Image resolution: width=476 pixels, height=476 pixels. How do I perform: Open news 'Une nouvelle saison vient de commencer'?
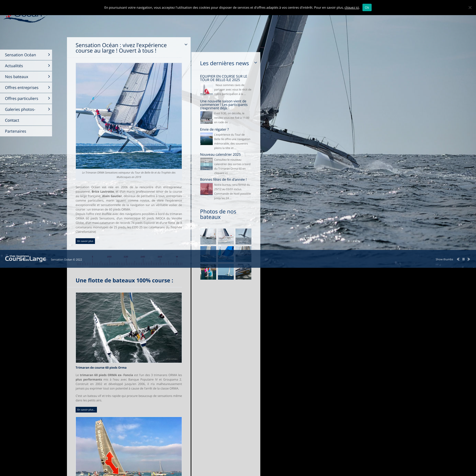tap(224, 105)
